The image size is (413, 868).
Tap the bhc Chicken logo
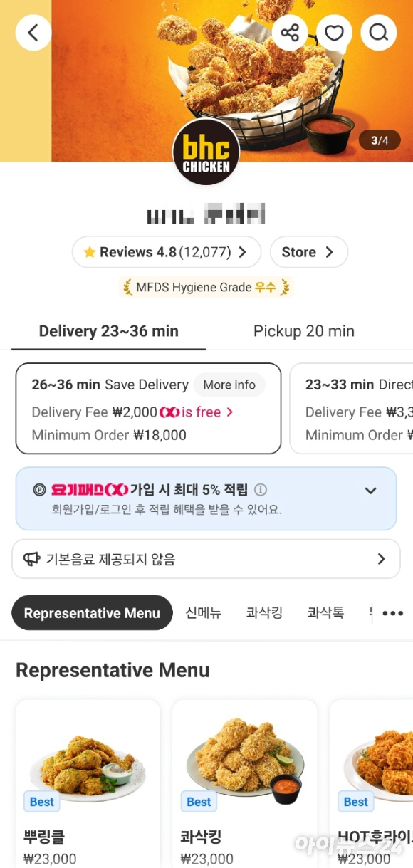[x=206, y=152]
